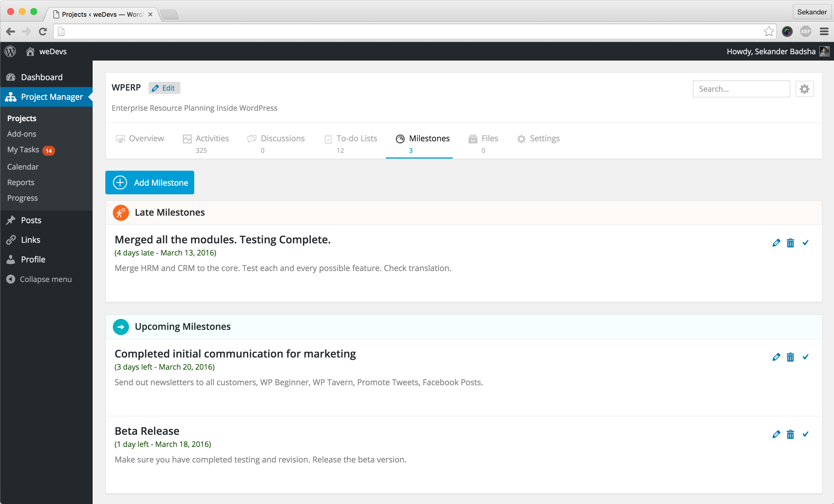Click the Edit button beside WPERP

point(164,88)
